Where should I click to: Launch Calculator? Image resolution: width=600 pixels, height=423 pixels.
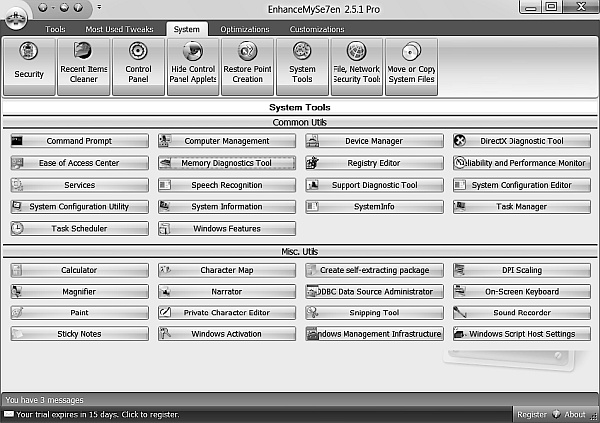(80, 270)
